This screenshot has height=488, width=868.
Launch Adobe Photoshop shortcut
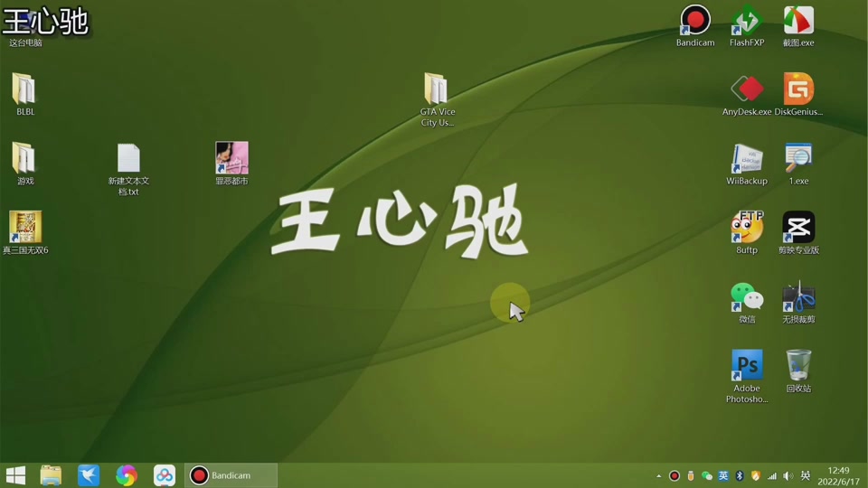tap(747, 376)
